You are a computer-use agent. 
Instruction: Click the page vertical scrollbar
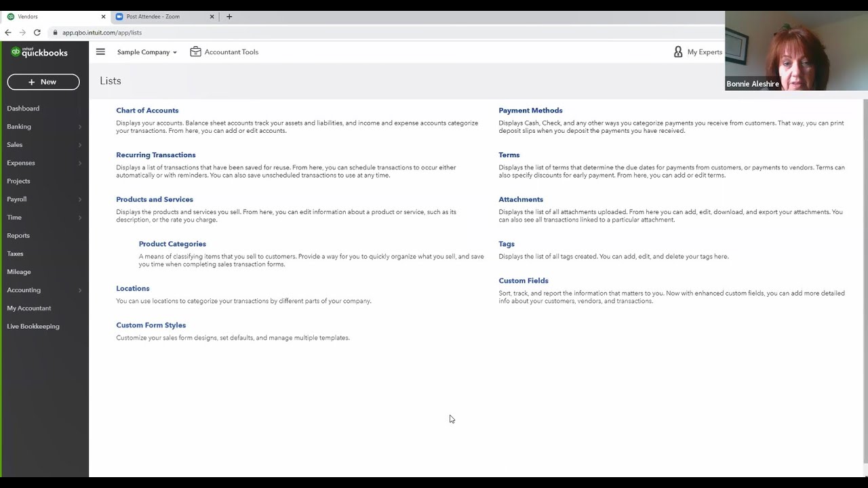point(865,281)
